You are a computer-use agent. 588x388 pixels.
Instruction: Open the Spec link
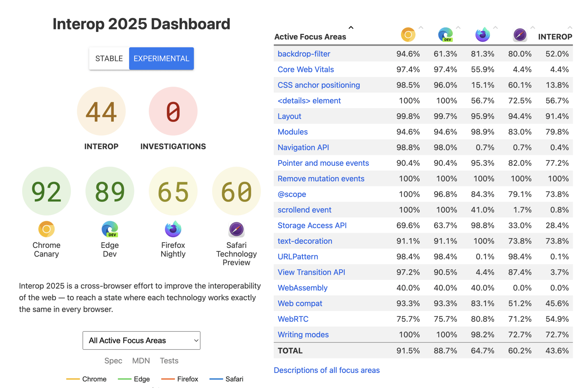tap(113, 360)
